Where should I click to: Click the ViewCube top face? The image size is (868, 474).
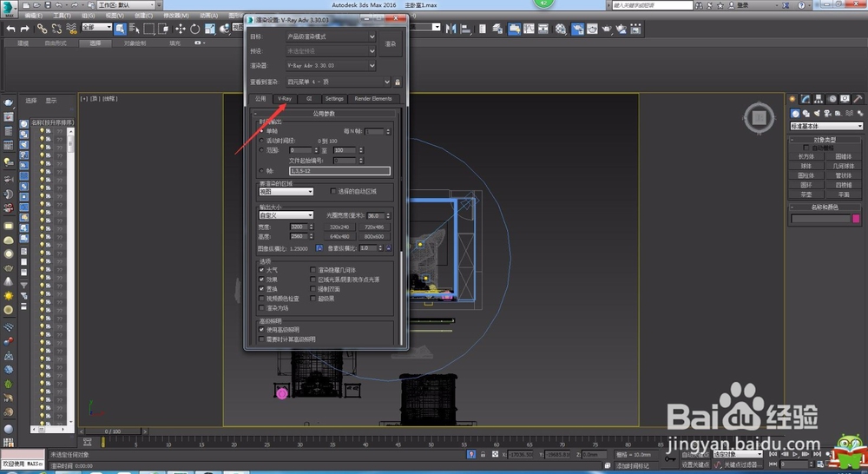[759, 117]
